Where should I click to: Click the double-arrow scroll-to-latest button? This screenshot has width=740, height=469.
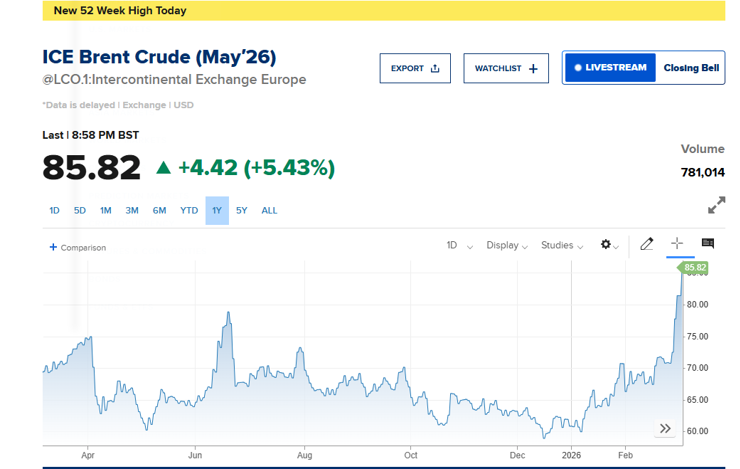tap(665, 429)
